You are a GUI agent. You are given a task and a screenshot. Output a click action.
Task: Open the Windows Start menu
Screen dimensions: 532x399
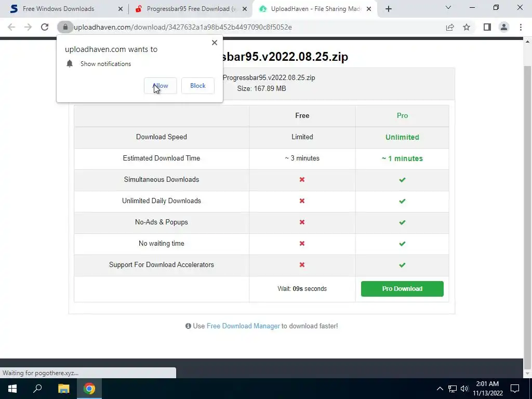coord(12,389)
